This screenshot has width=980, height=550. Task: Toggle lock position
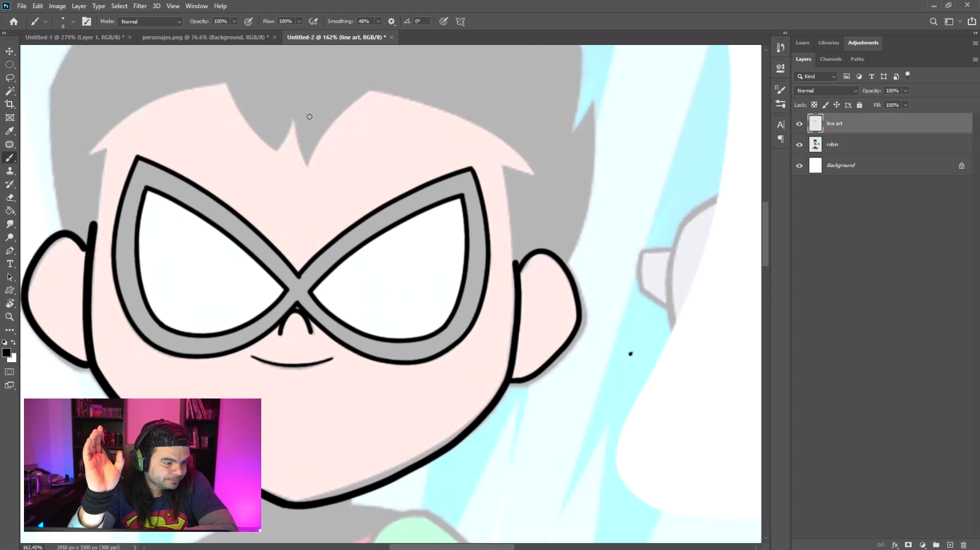click(x=837, y=105)
